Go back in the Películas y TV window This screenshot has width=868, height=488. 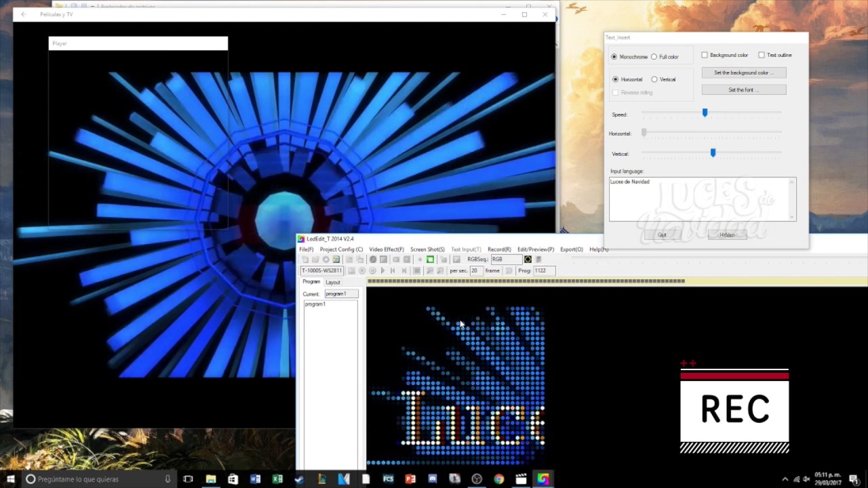click(24, 14)
